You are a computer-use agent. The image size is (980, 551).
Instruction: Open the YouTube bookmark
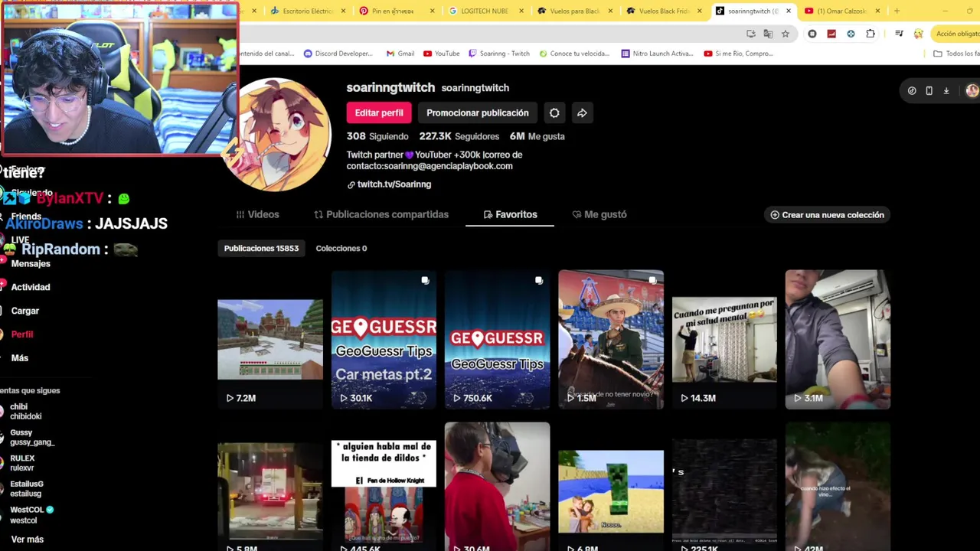coord(442,54)
